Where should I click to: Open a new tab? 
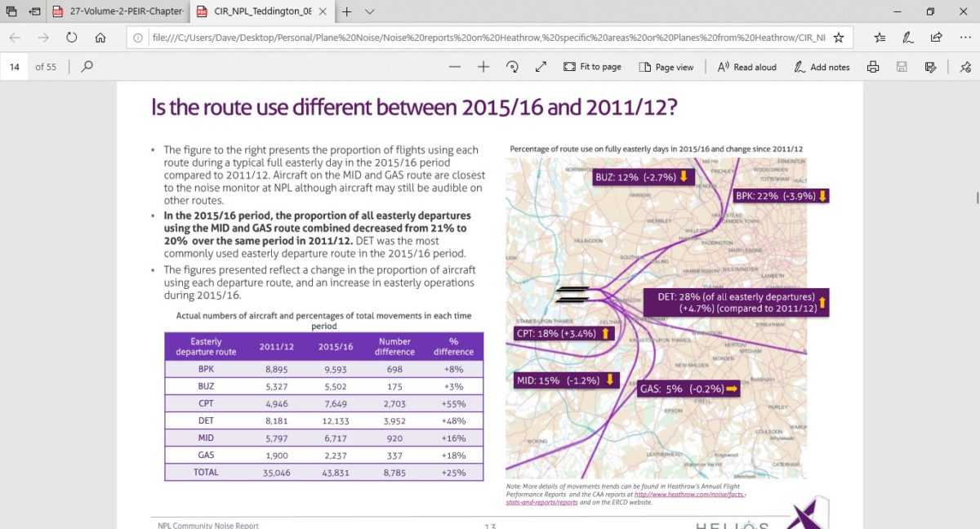click(347, 12)
